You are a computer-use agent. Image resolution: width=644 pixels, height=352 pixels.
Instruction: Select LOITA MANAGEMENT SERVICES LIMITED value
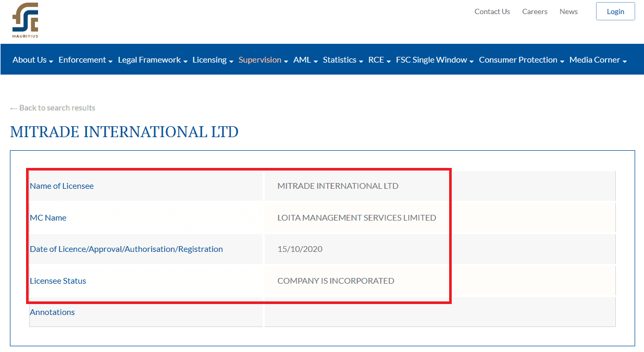pos(357,218)
